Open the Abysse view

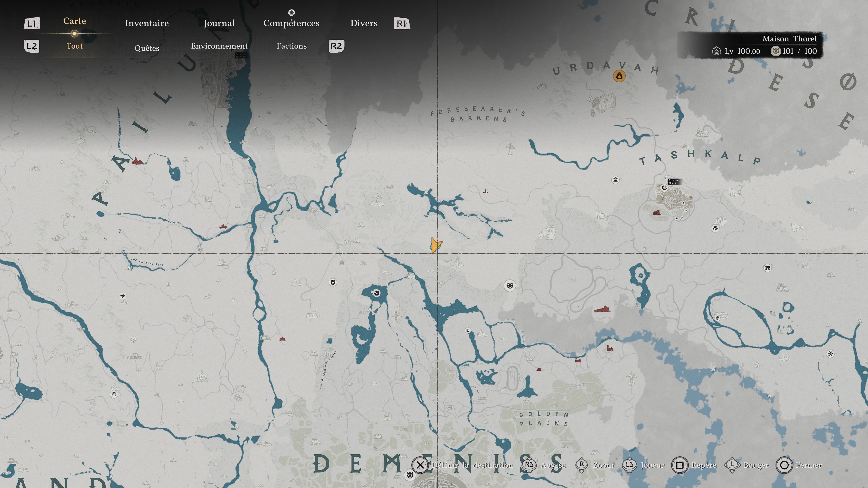tap(544, 465)
